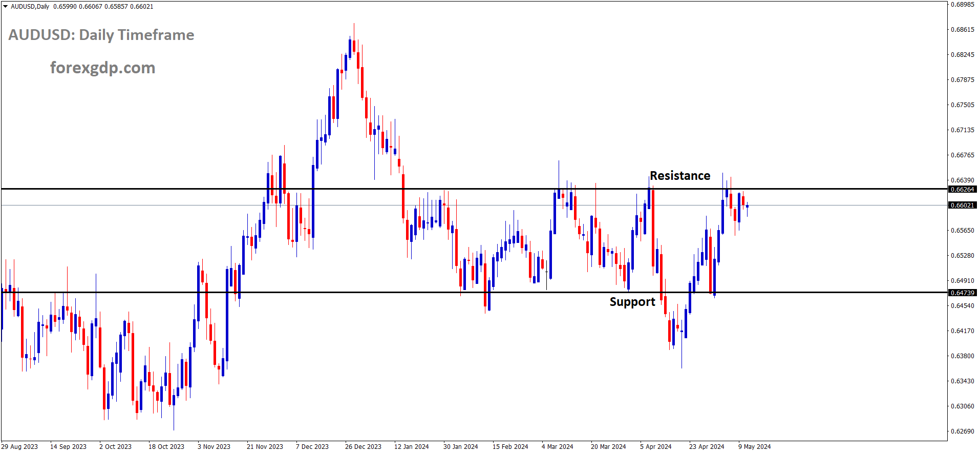Click the 20 Mar 2024 date label
Image resolution: width=980 pixels, height=453 pixels.
point(608,447)
